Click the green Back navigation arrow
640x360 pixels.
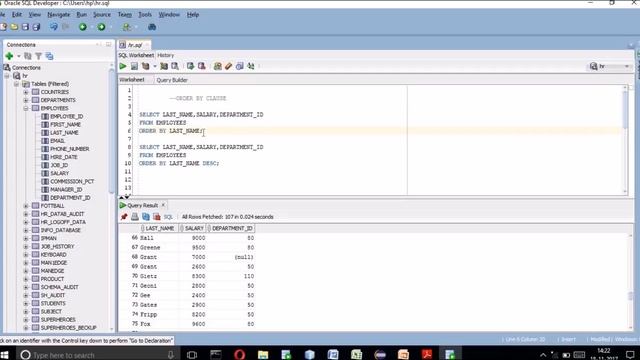[x=83, y=27]
